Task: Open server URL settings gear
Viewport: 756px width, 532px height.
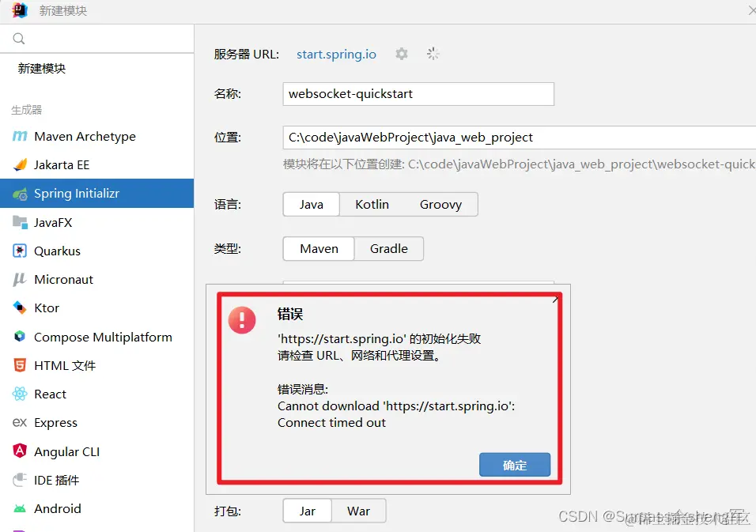Action: point(402,54)
